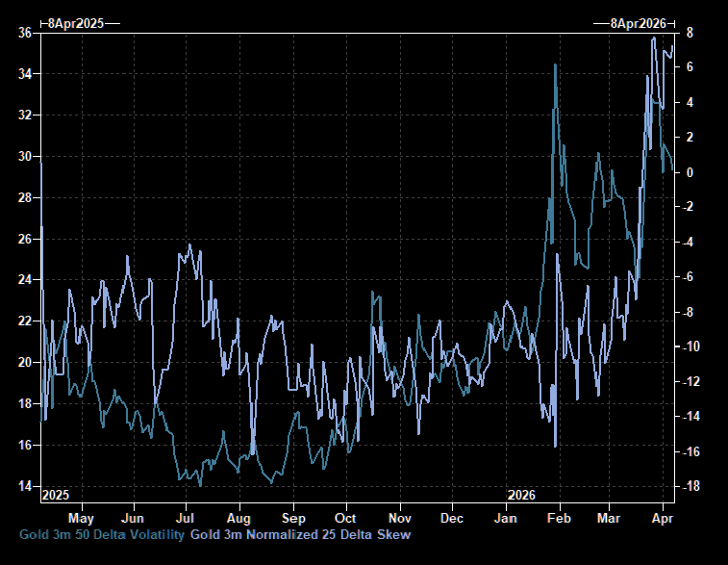
Task: Click the 8 value on the right axis
Action: coord(690,33)
